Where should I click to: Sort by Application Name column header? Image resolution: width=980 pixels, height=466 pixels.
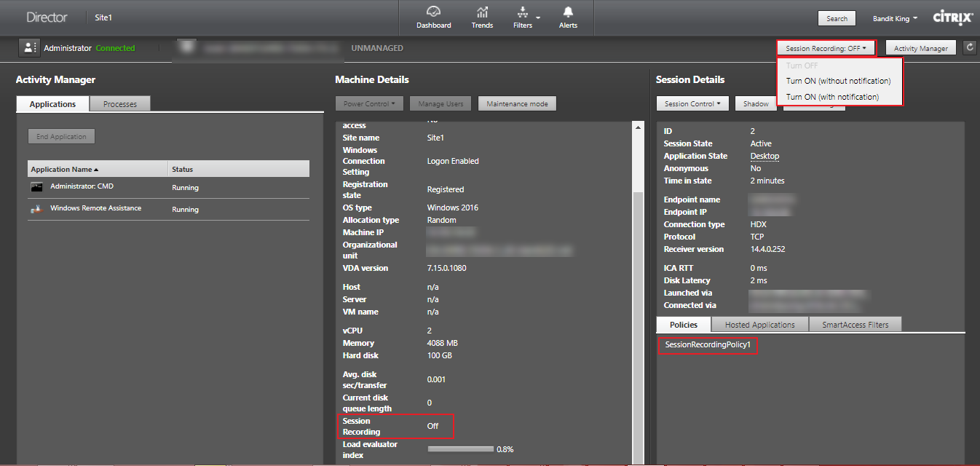(65, 169)
